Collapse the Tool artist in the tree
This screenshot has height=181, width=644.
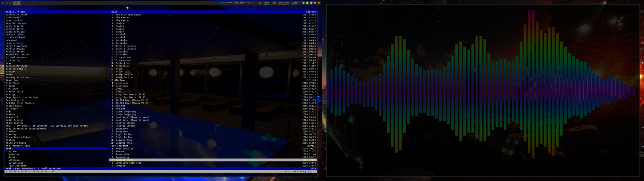coord(56,149)
